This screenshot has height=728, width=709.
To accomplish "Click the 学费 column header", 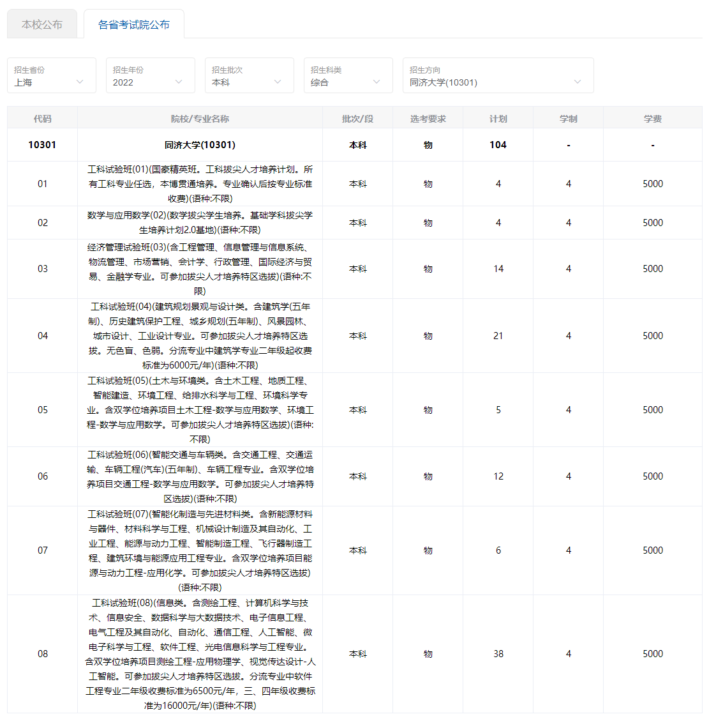I will (652, 119).
